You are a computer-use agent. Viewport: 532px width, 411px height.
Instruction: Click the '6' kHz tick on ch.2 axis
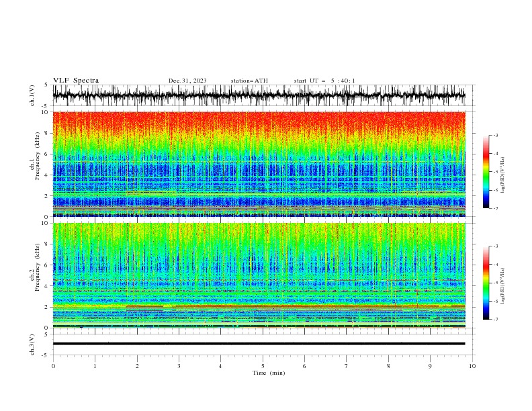coord(47,265)
